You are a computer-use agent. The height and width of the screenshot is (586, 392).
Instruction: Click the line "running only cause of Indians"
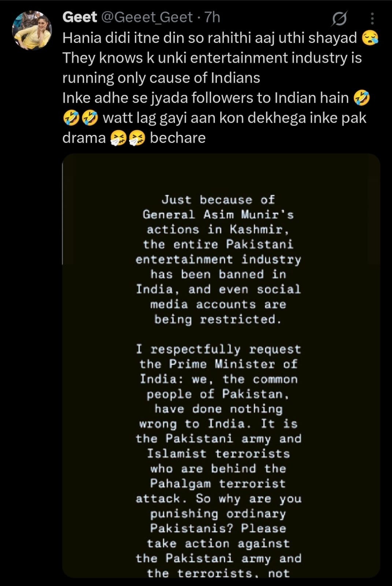(161, 78)
